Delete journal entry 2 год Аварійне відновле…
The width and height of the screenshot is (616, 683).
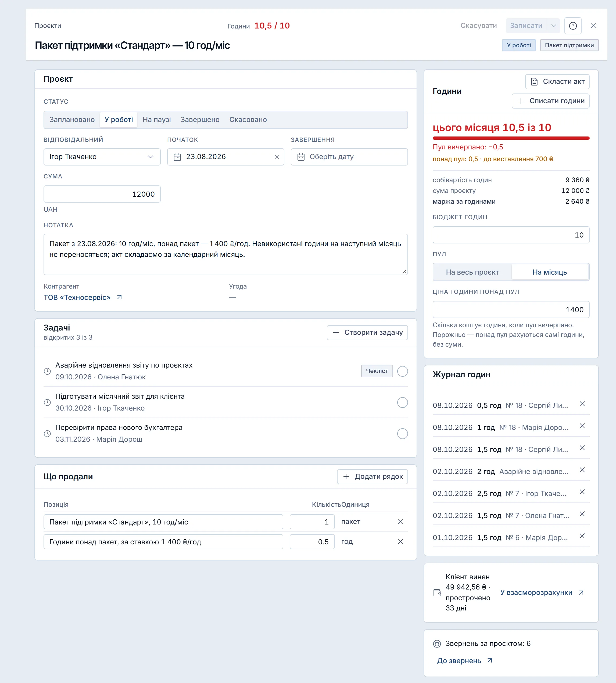pos(582,470)
